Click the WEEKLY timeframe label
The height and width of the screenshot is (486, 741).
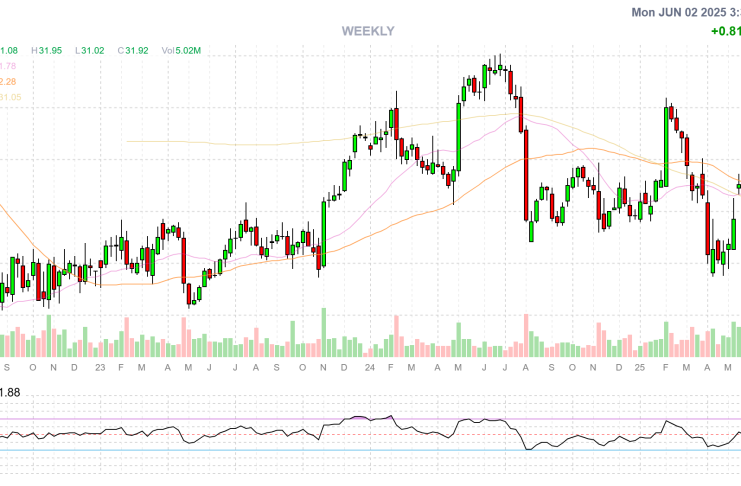(x=368, y=31)
